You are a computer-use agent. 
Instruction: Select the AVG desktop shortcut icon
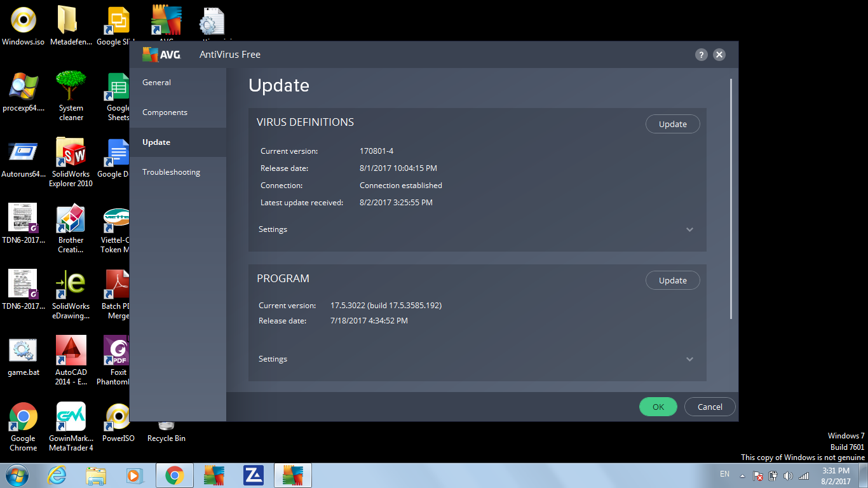coord(166,22)
